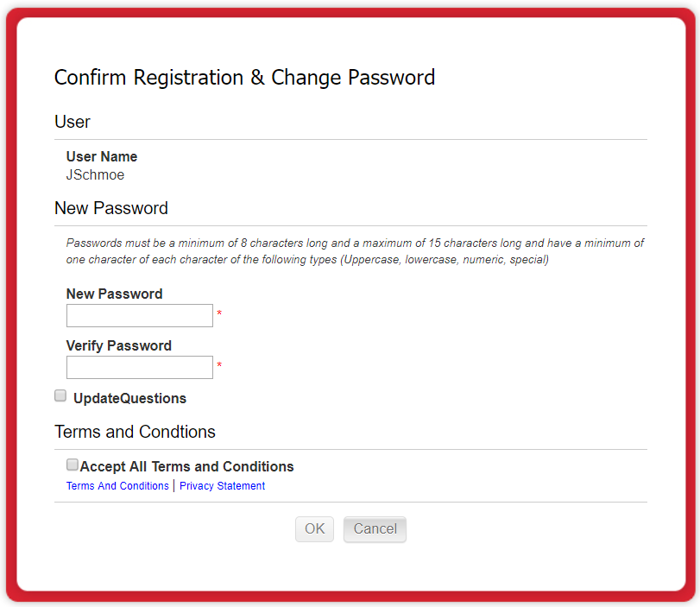This screenshot has height=607, width=700.
Task: Tick the Accept All Terms and Conditions checkbox
Action: point(73,465)
